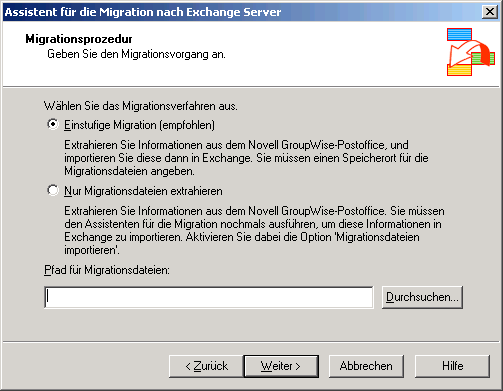Go back with the Zurück button
Image resolution: width=503 pixels, height=391 pixels.
click(x=206, y=366)
